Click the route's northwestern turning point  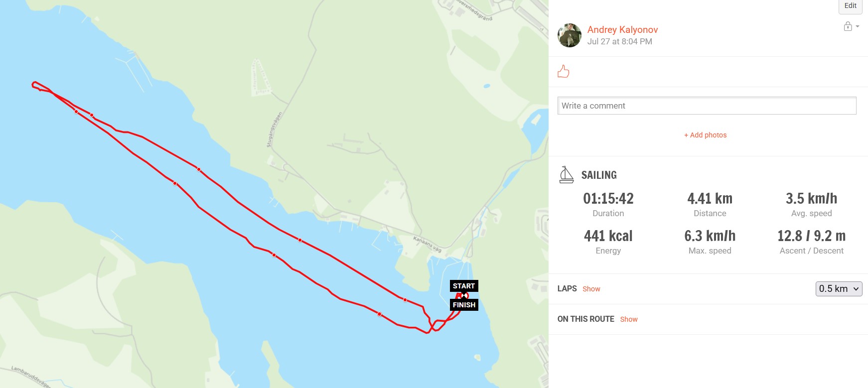pyautogui.click(x=34, y=84)
